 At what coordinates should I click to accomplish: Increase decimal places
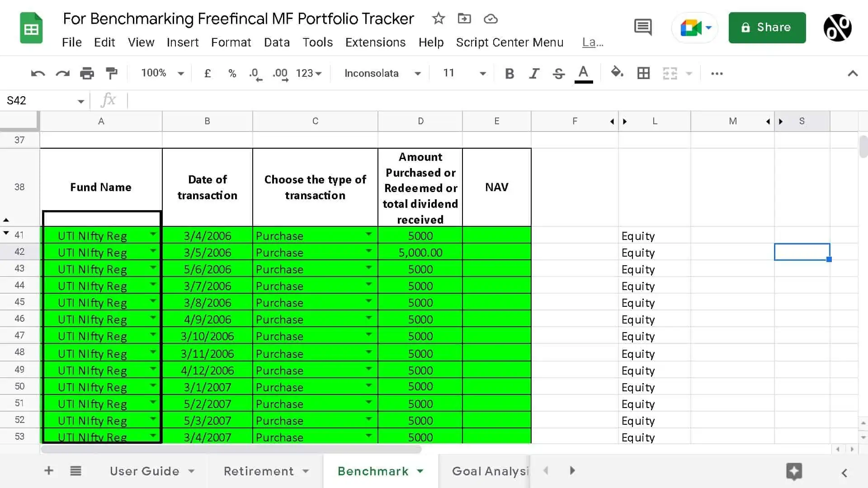[x=280, y=74]
